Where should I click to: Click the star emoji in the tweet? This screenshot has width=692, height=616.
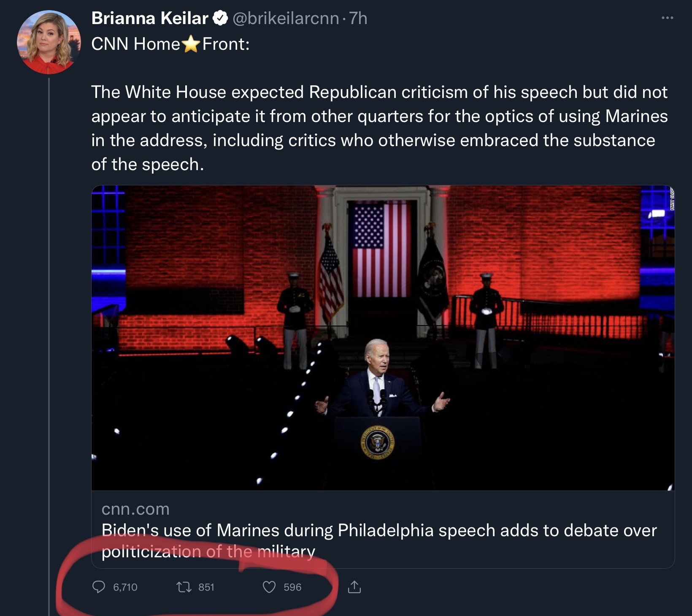click(x=191, y=44)
